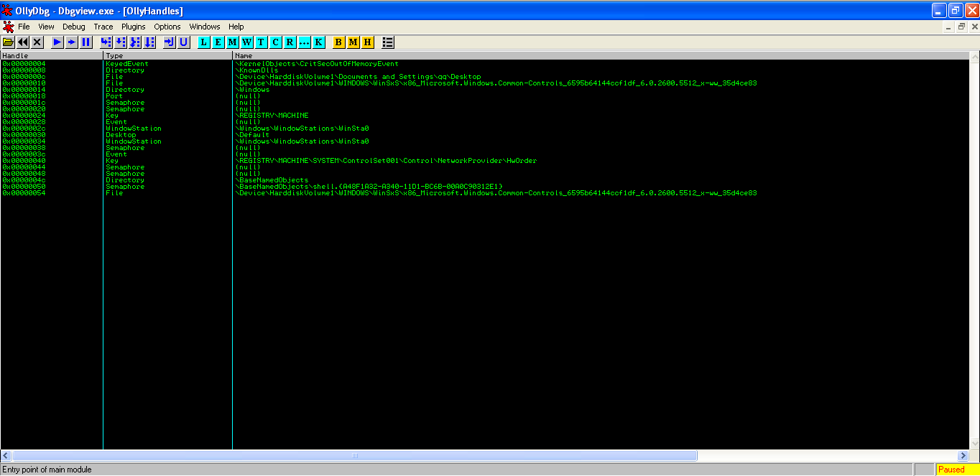Image resolution: width=980 pixels, height=476 pixels.
Task: Open Run trace with ellipsis icon
Action: [305, 42]
